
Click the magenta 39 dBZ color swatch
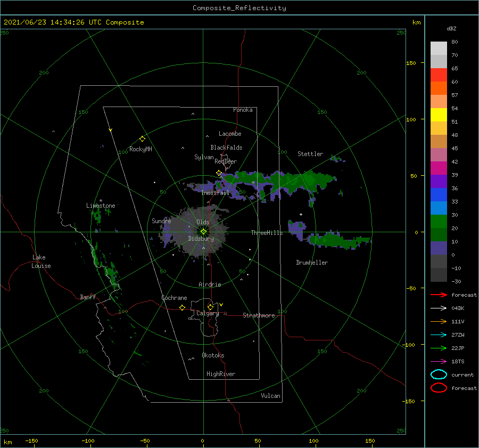coord(439,168)
